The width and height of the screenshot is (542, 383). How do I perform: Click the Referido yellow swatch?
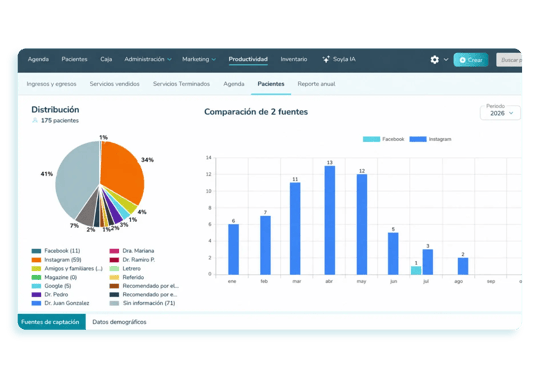(114, 277)
